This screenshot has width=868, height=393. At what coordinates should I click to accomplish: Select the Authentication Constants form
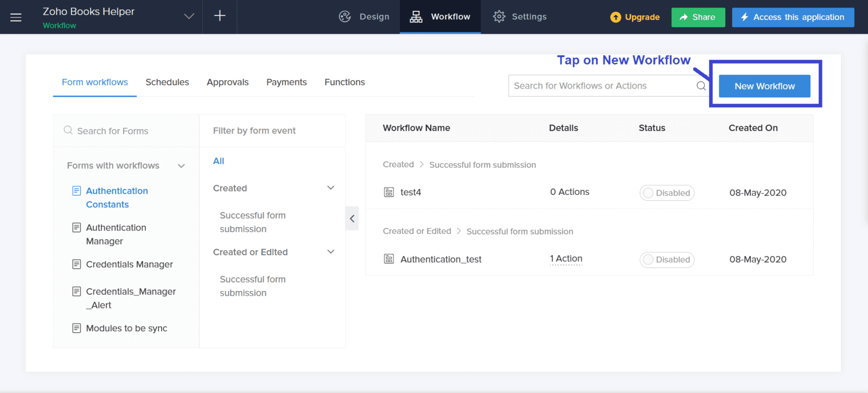coord(117,198)
